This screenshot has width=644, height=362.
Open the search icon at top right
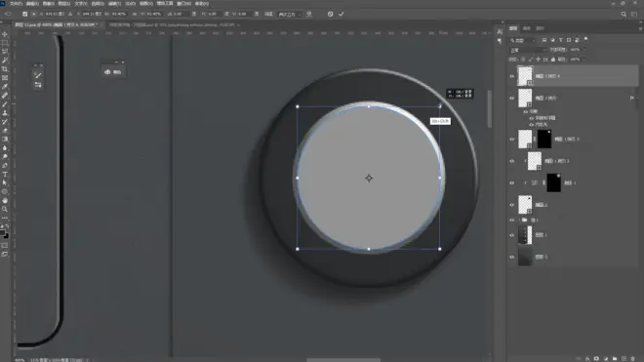pyautogui.click(x=624, y=14)
